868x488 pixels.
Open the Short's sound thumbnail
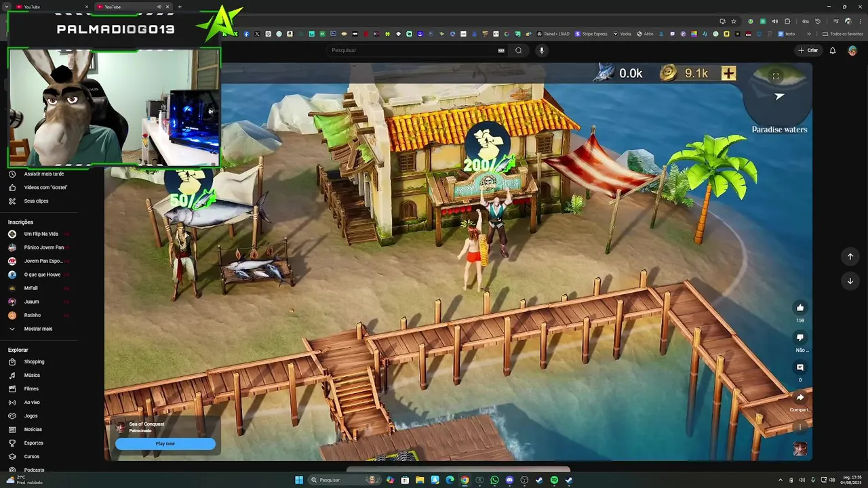click(x=800, y=449)
